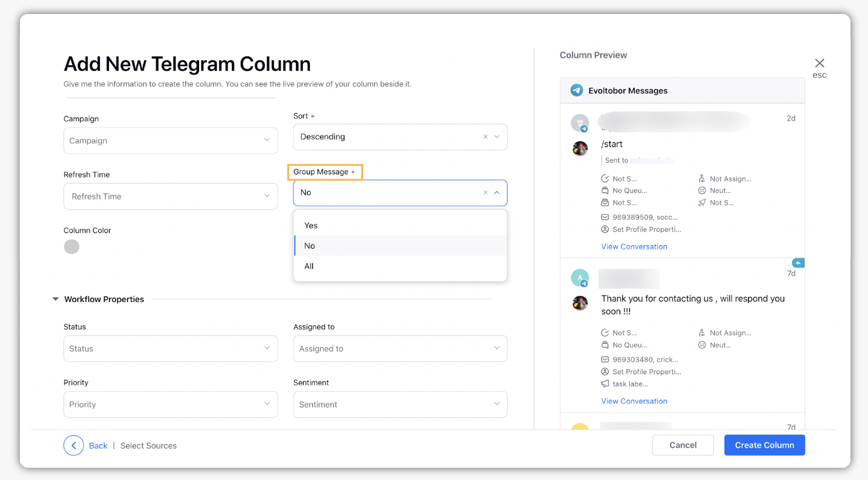The height and width of the screenshot is (480, 868).
Task: Click the paper plane Not S... icon
Action: pyautogui.click(x=702, y=203)
